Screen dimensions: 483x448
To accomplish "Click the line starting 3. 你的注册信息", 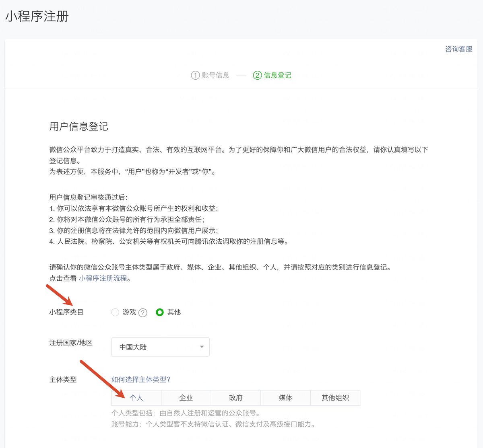I will (x=134, y=230).
